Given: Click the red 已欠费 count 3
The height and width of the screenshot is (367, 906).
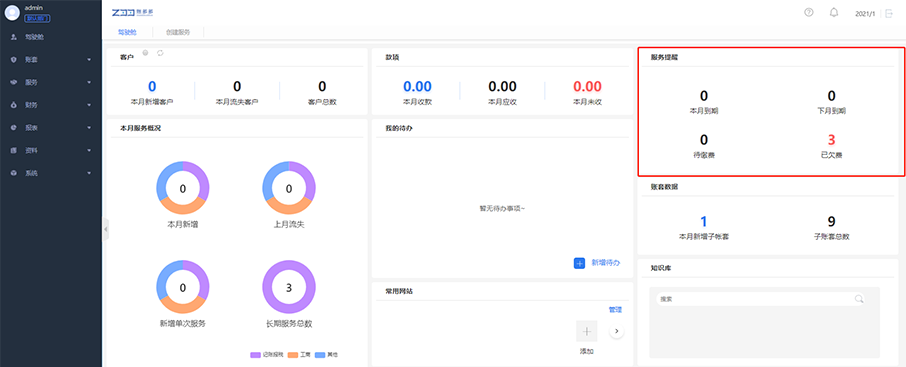Looking at the screenshot, I should (831, 140).
